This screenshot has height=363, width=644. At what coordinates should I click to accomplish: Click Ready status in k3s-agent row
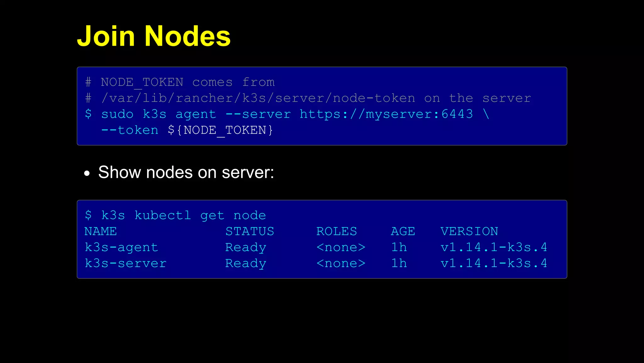pyautogui.click(x=246, y=248)
